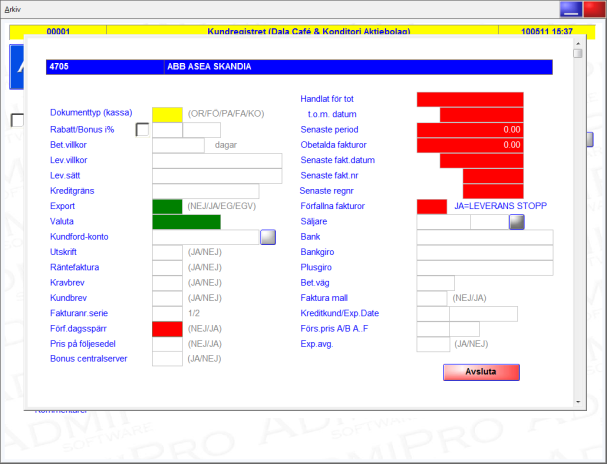Click the second Rabatt/Bonus i% input field
This screenshot has height=464, width=607.
(x=202, y=130)
